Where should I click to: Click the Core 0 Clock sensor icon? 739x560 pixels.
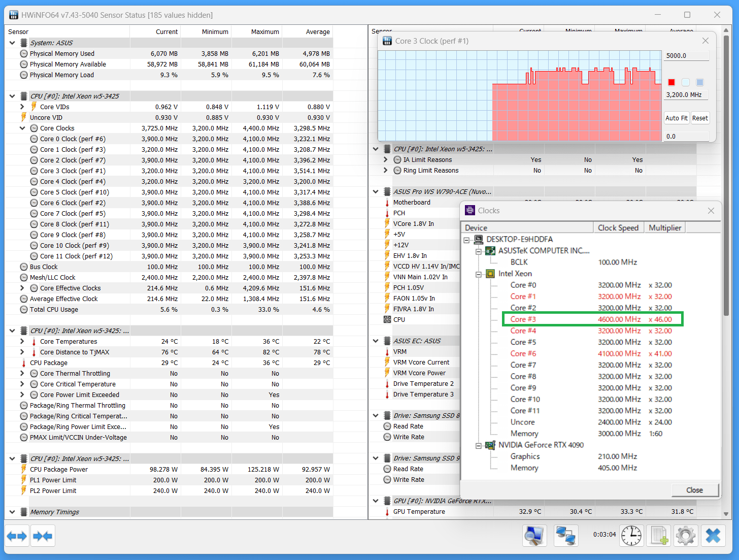(x=34, y=139)
